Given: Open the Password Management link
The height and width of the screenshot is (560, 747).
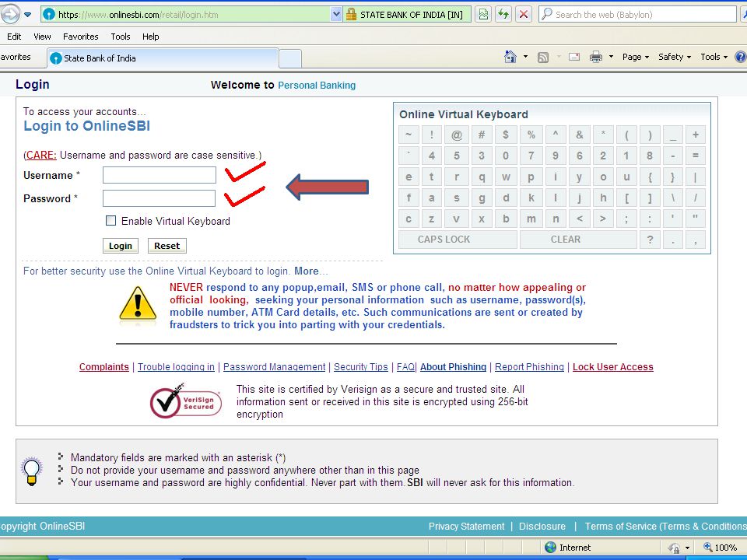Looking at the screenshot, I should [275, 366].
